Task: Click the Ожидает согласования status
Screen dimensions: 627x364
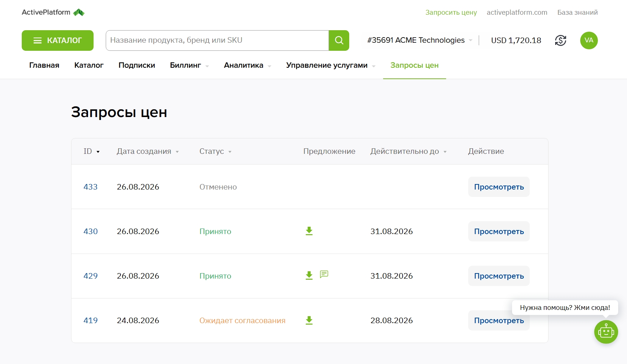Action: tap(242, 320)
